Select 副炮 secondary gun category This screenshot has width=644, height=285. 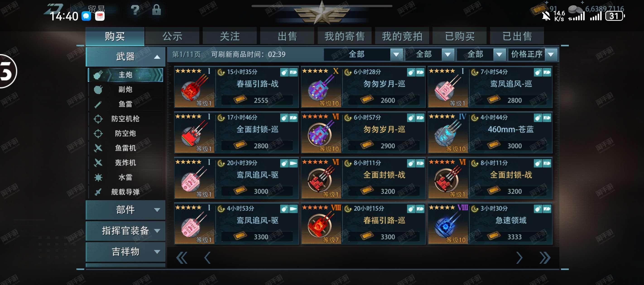[125, 89]
